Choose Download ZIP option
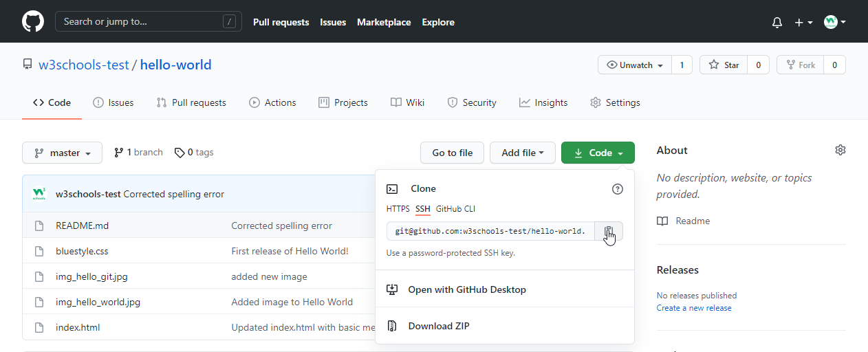868x352 pixels. point(438,326)
